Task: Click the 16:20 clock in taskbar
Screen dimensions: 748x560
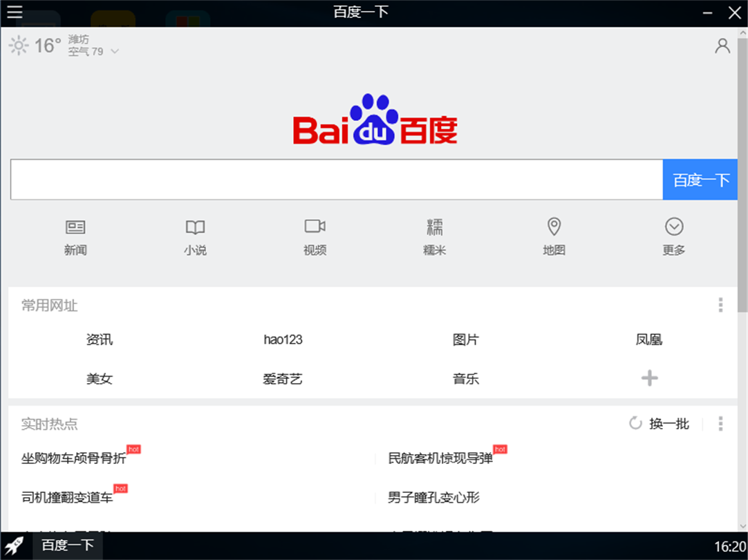Action: (x=730, y=547)
